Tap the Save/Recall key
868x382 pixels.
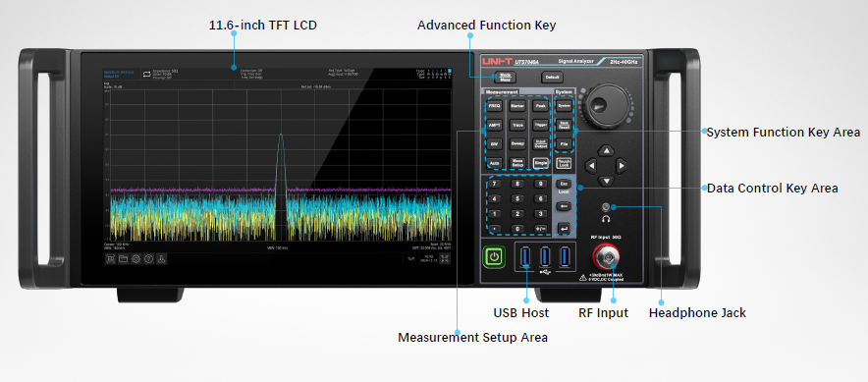pos(564,125)
